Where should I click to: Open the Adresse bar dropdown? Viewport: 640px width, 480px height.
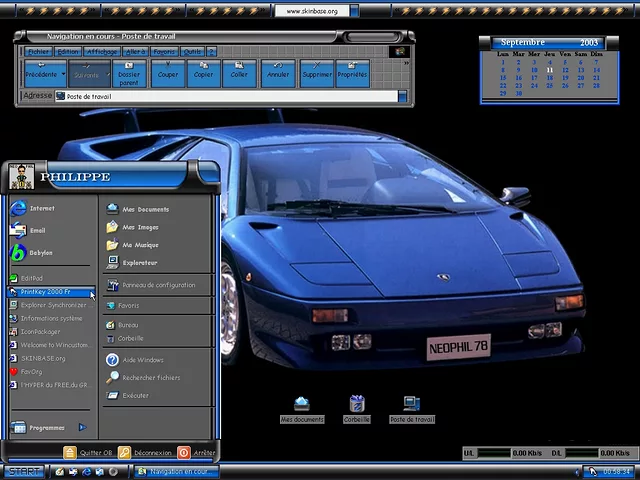tap(402, 97)
